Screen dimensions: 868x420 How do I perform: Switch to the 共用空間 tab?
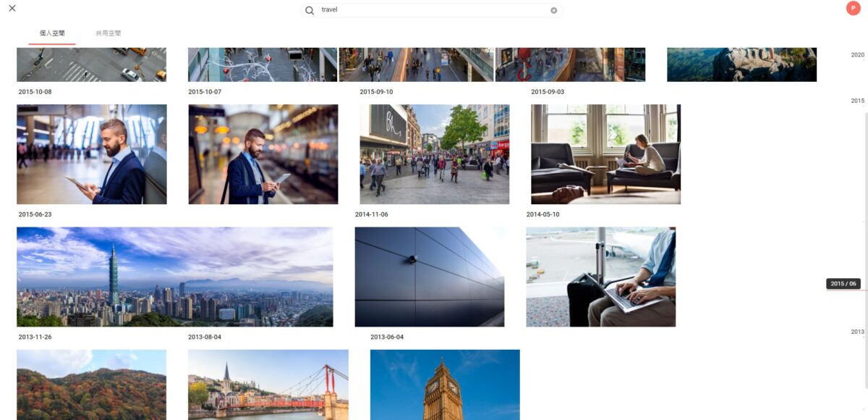pyautogui.click(x=109, y=33)
